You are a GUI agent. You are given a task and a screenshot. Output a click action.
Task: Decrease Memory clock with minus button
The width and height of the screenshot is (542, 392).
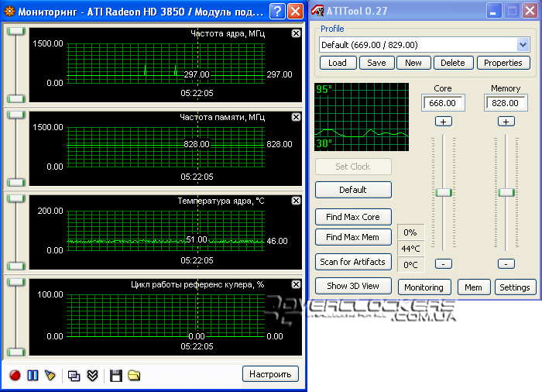pyautogui.click(x=506, y=264)
